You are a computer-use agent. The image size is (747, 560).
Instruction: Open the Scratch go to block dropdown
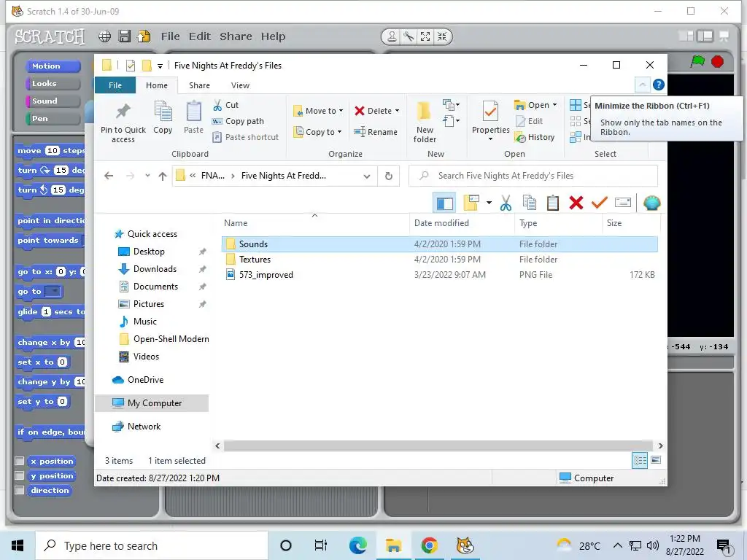click(x=55, y=291)
